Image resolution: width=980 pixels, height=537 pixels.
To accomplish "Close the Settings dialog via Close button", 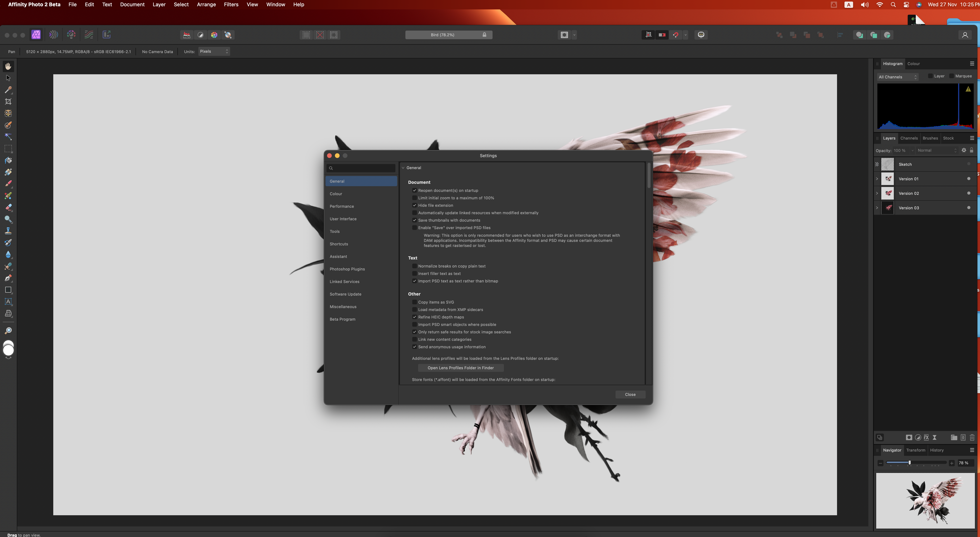I will click(630, 395).
